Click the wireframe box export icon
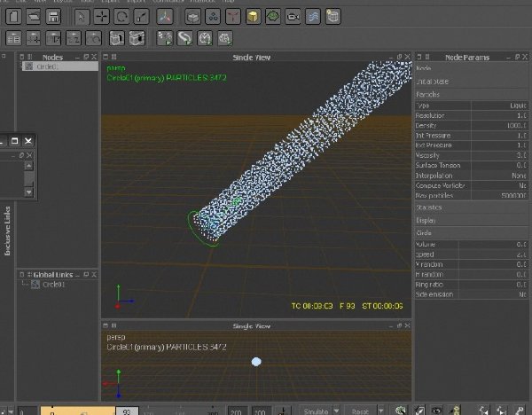 click(137, 38)
